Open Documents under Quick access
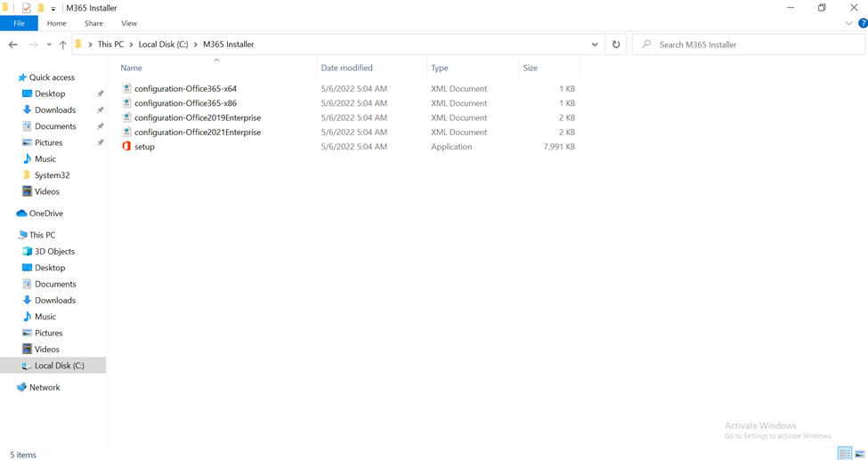Image resolution: width=868 pixels, height=460 pixels. point(55,126)
